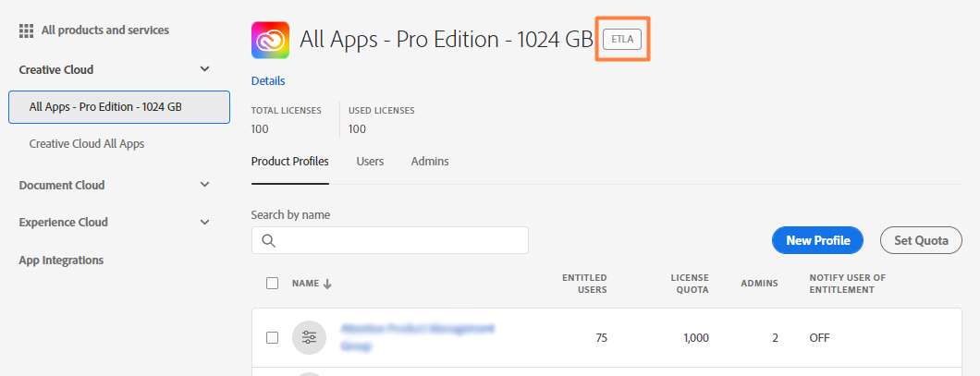Collapse the Creative Cloud section
Screen dimensions: 980x376
[205, 69]
